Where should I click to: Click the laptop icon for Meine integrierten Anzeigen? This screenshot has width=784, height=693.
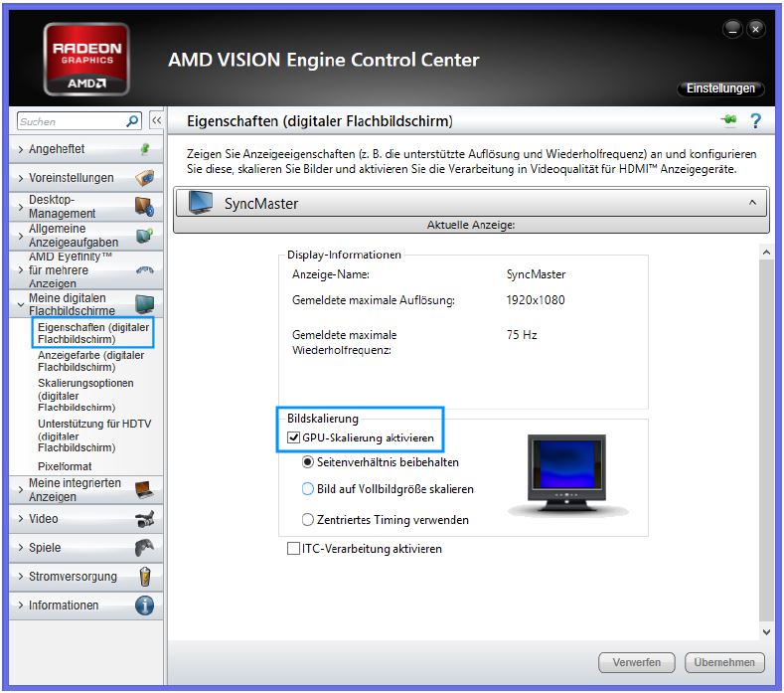click(x=144, y=490)
